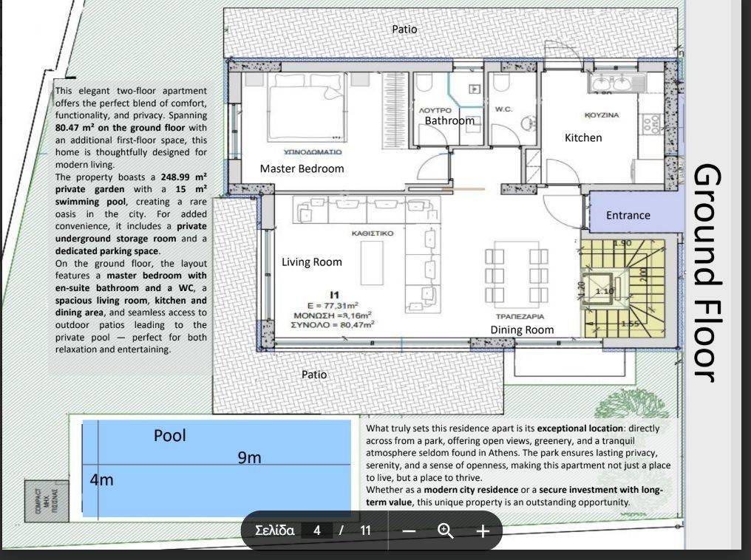Click the Dining Room label
Screen dimensions: 751x560
(522, 330)
